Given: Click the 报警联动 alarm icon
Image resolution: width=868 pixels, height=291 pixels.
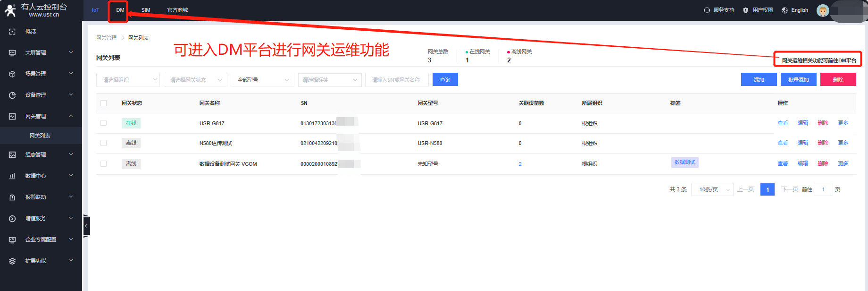Looking at the screenshot, I should coord(12,197).
